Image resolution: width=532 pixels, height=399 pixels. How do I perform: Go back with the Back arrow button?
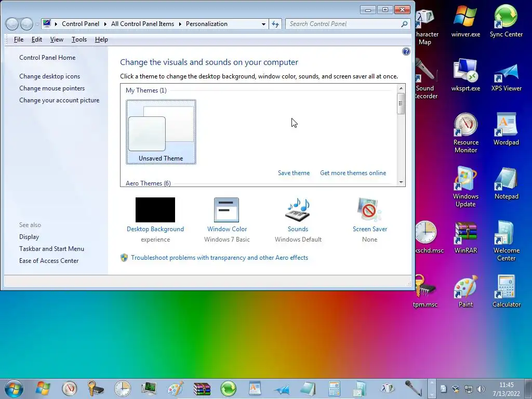(12, 24)
